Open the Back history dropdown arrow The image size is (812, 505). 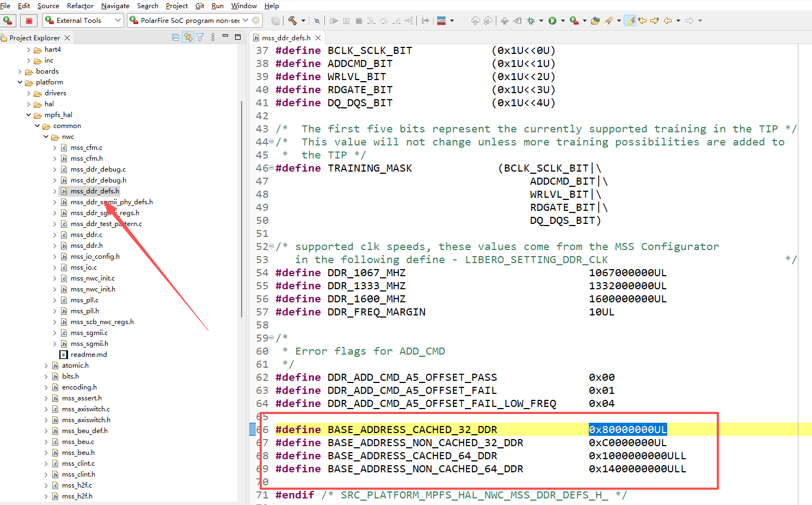tap(678, 21)
